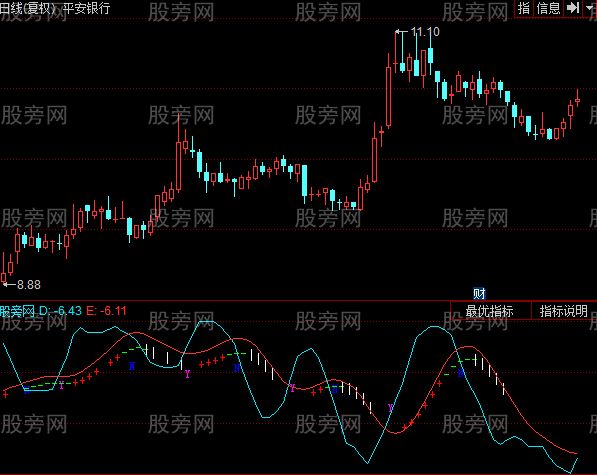Open the 指标说明 tab

(x=564, y=311)
